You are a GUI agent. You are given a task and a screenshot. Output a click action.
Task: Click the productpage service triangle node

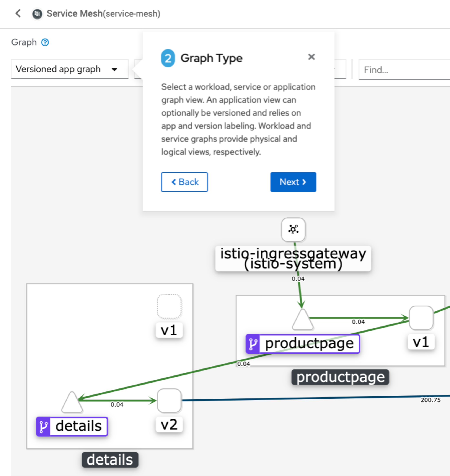pos(302,320)
